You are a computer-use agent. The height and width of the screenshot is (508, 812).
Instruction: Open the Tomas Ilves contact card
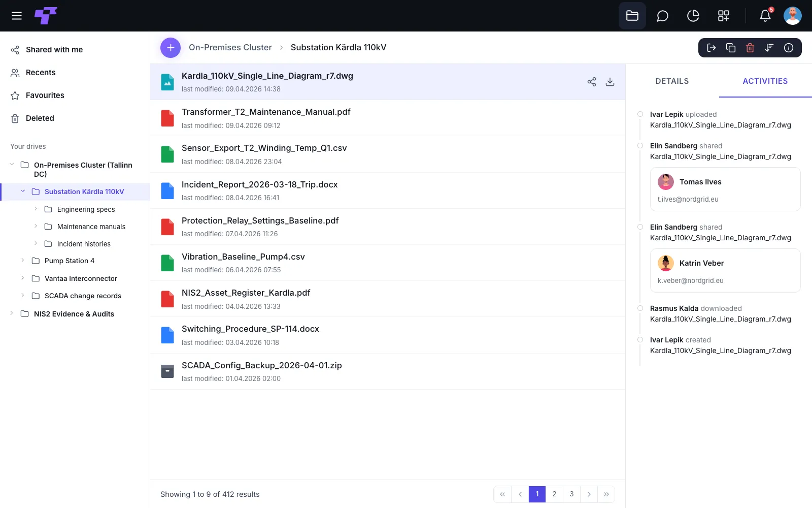click(725, 189)
